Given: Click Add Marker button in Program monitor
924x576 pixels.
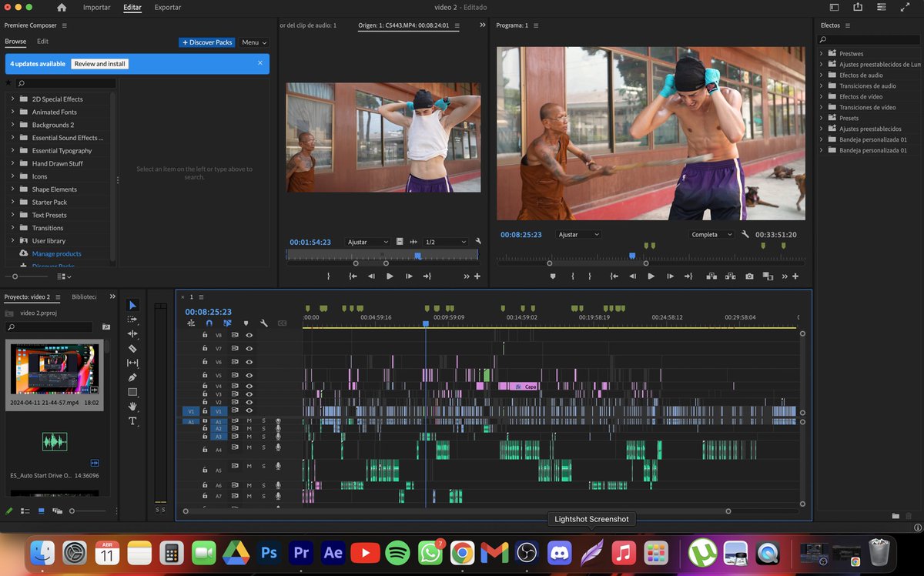Looking at the screenshot, I should [x=552, y=276].
